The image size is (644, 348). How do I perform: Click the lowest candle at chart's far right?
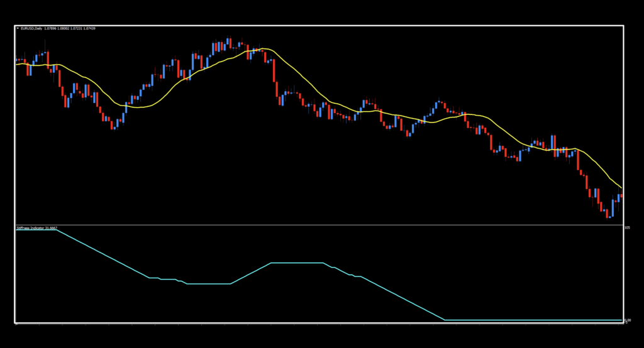608,214
